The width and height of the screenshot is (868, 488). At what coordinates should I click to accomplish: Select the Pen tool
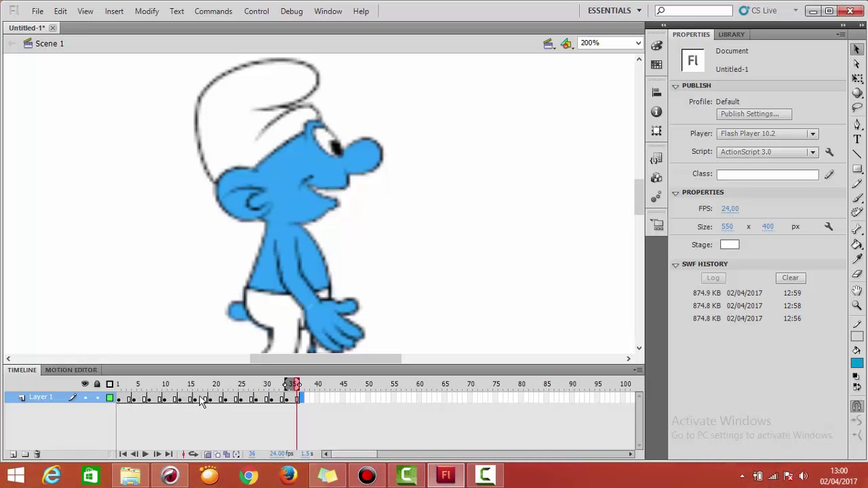click(856, 123)
